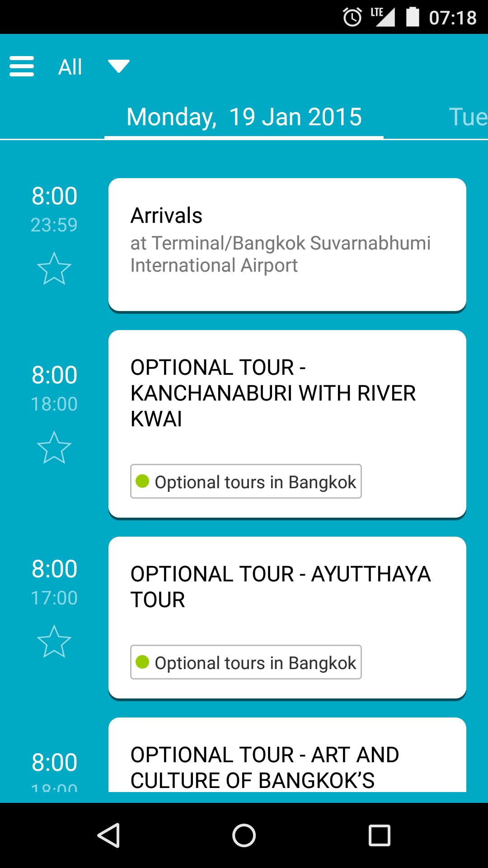Tap Ayutthaya's Optional tours in Bangkok tag
This screenshot has width=488, height=868.
tap(246, 662)
